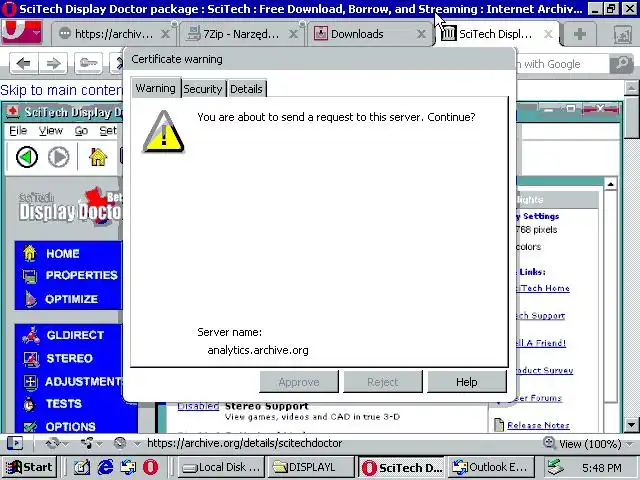Image resolution: width=640 pixels, height=480 pixels.
Task: Close the Downloads tab
Action: pyautogui.click(x=421, y=34)
